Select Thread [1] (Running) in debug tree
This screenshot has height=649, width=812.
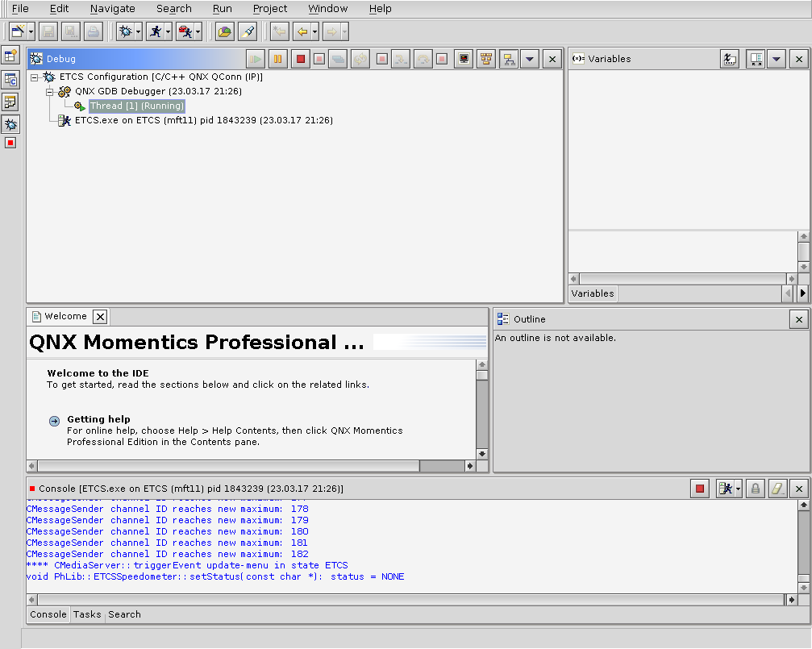coord(137,106)
